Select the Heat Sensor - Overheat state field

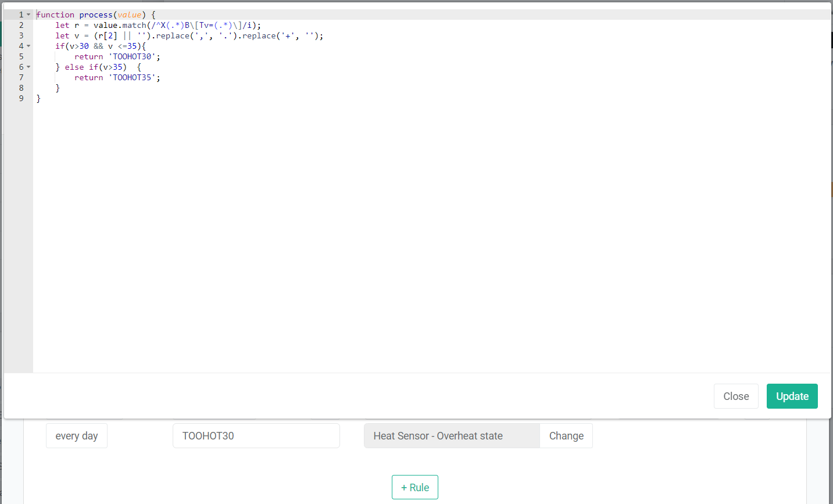(x=451, y=436)
